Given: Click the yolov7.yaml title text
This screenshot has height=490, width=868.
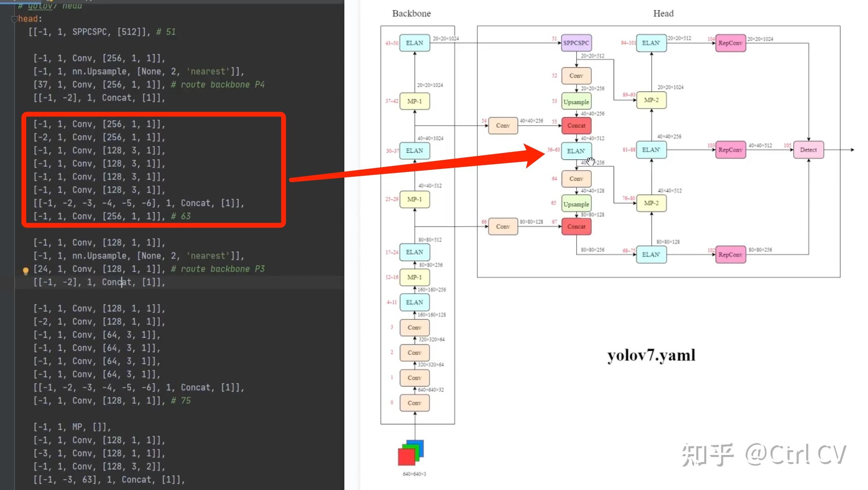Looking at the screenshot, I should [651, 355].
